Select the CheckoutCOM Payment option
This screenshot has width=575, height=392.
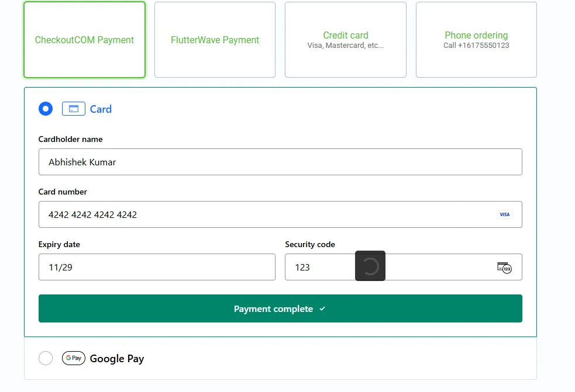84,40
